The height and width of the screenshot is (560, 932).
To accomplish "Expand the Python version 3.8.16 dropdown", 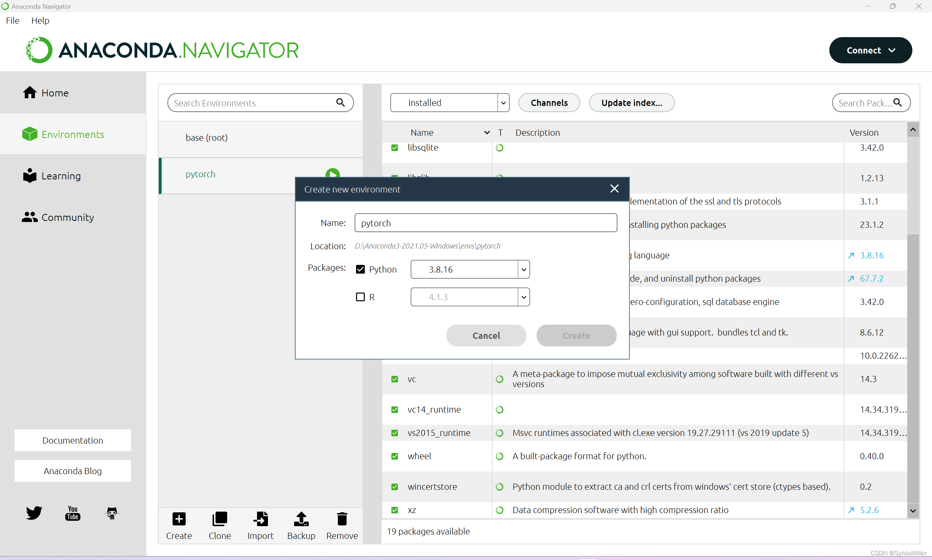I will coord(523,269).
